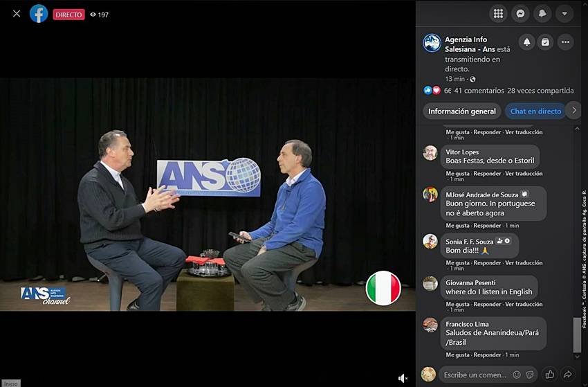
Task: Like Francisco Lima's comment
Action: pyautogui.click(x=457, y=354)
